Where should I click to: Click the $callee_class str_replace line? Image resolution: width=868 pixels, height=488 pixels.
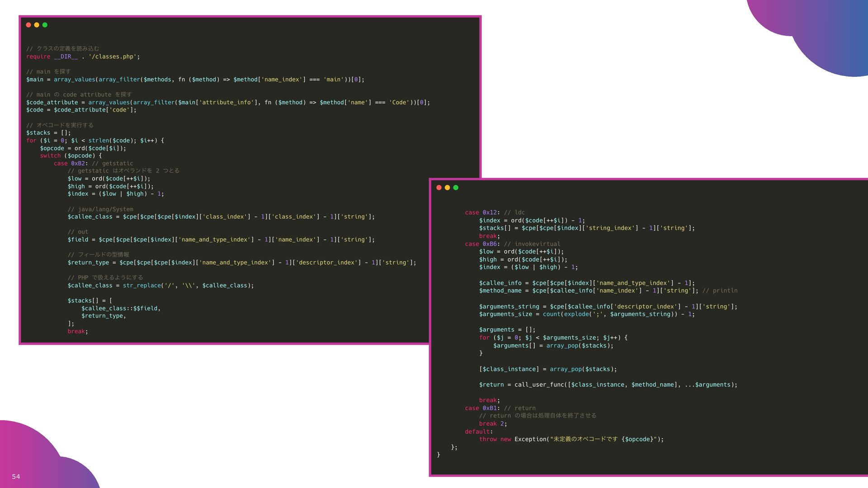[160, 286]
